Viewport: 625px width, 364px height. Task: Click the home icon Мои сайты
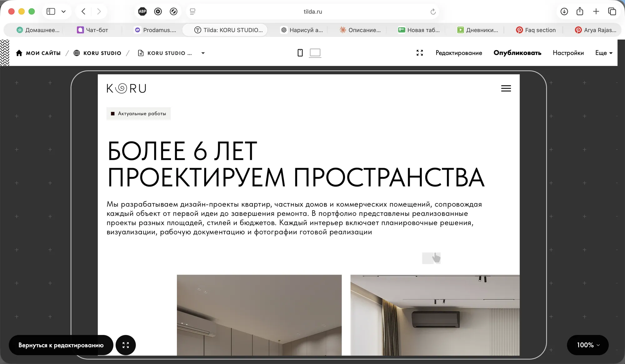point(19,53)
